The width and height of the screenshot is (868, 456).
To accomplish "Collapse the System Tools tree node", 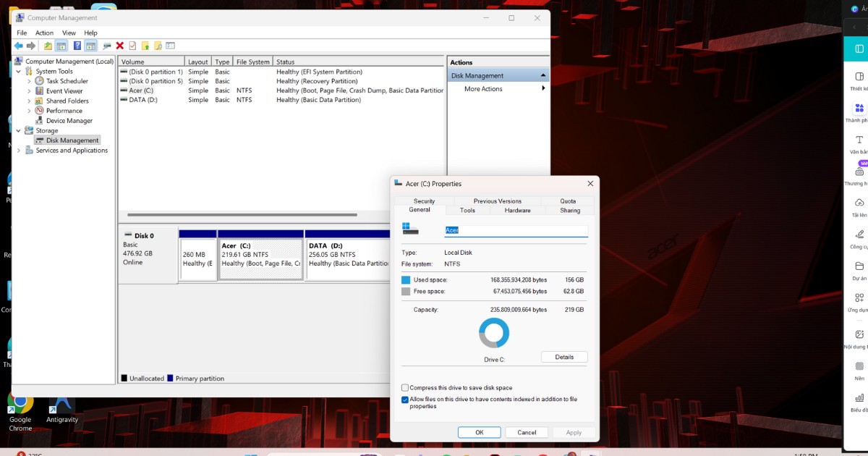I will pos(19,72).
